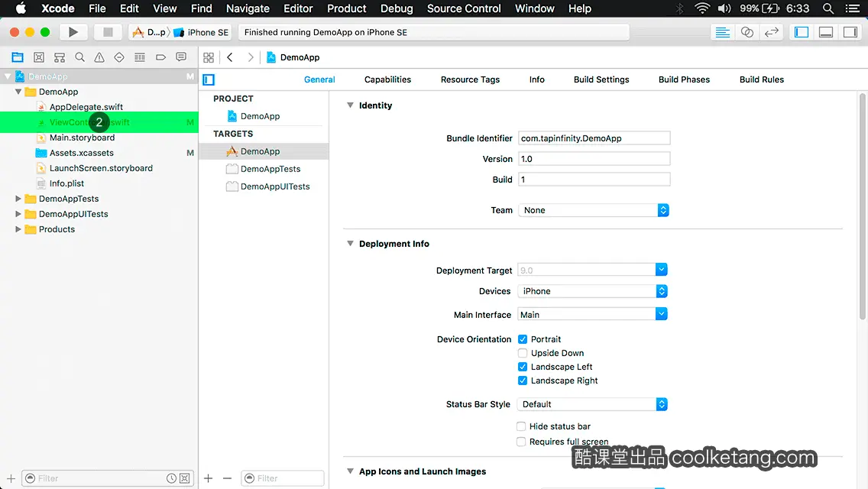
Task: Uncheck Landscape Left orientation
Action: click(x=523, y=367)
